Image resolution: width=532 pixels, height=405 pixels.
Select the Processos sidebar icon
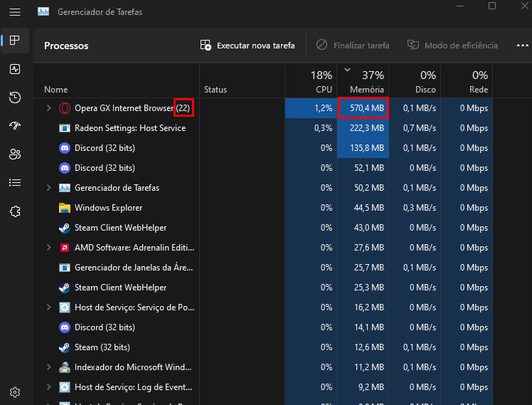[x=15, y=41]
